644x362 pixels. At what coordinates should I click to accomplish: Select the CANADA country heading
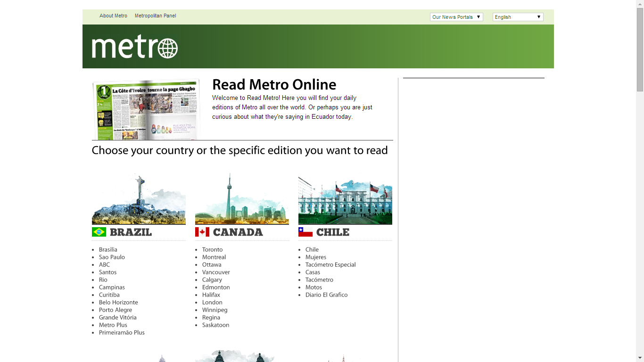pyautogui.click(x=238, y=232)
